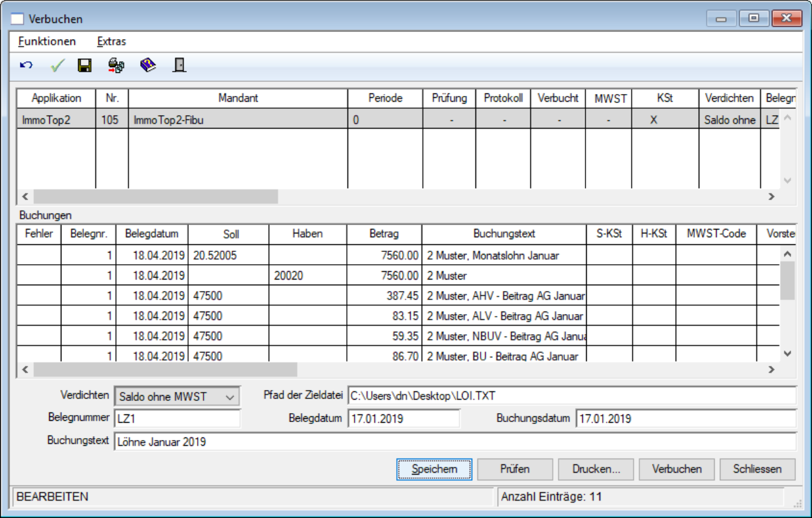Click the Belegnummer field containing LZ1
This screenshot has height=518, width=812.
pyautogui.click(x=177, y=419)
